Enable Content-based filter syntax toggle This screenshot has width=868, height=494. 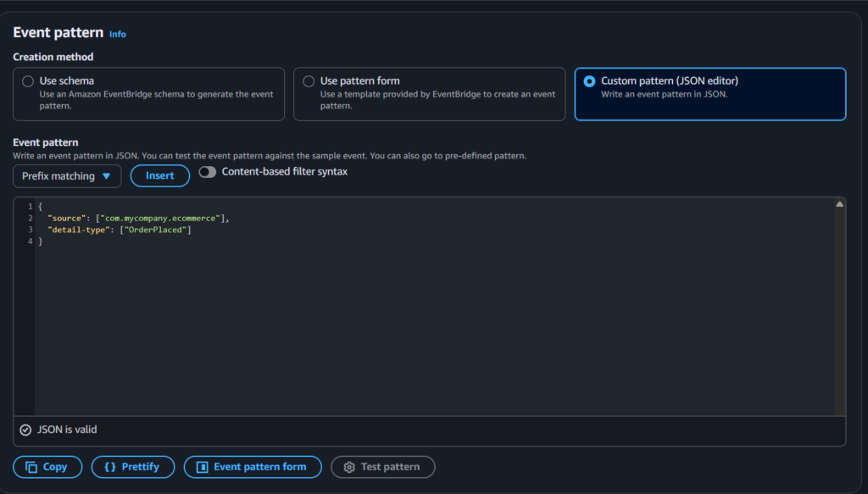point(208,172)
